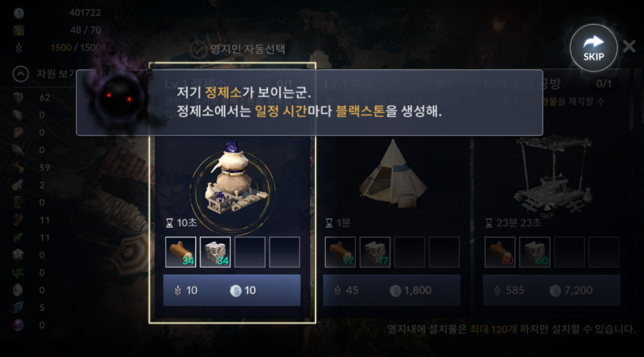Collapse the 자원 보기 resource list
644x357 pixels.
[20, 75]
